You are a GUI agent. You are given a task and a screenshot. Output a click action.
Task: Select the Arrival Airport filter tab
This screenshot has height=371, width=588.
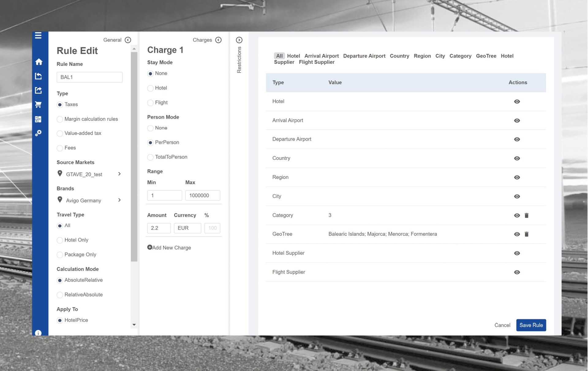(x=321, y=56)
